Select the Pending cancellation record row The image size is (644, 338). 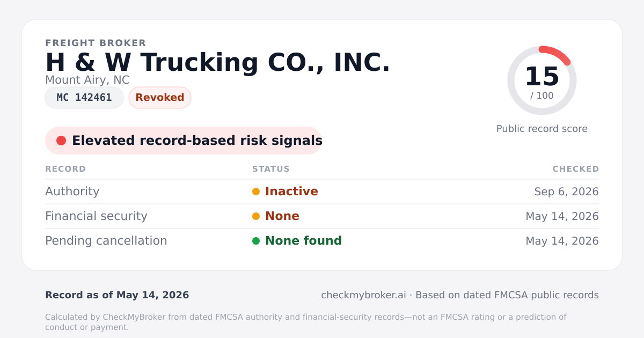(x=322, y=241)
